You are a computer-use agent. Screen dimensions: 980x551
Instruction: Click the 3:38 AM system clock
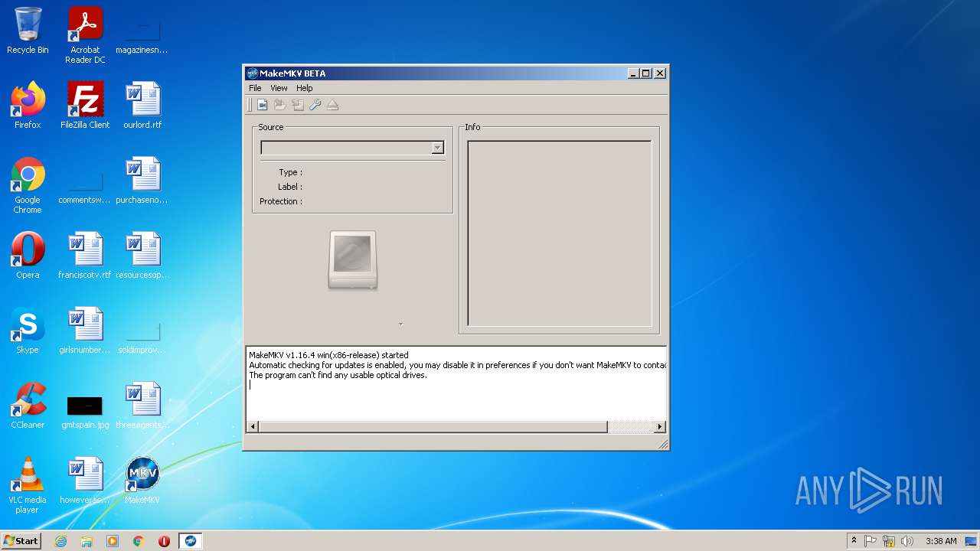point(941,541)
